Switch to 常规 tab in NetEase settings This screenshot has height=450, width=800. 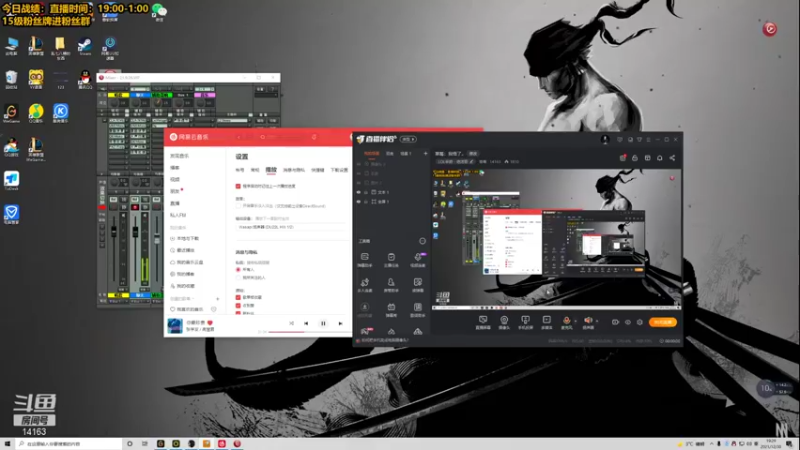click(255, 170)
